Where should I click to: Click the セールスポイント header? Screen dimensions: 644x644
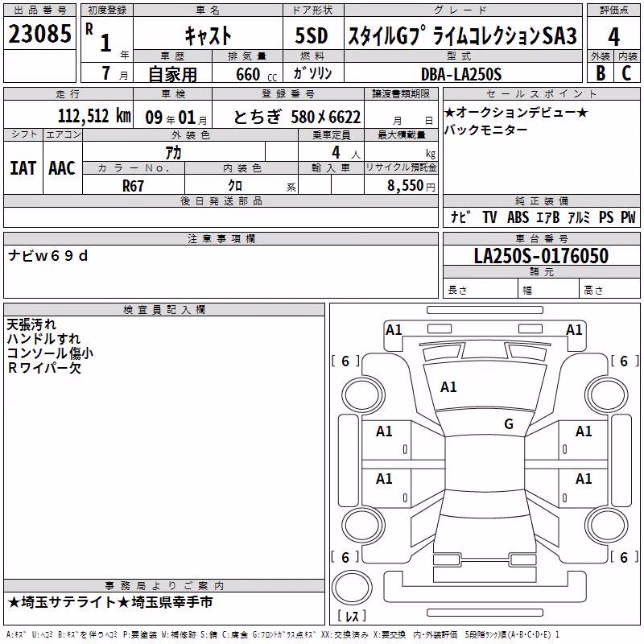click(x=541, y=94)
